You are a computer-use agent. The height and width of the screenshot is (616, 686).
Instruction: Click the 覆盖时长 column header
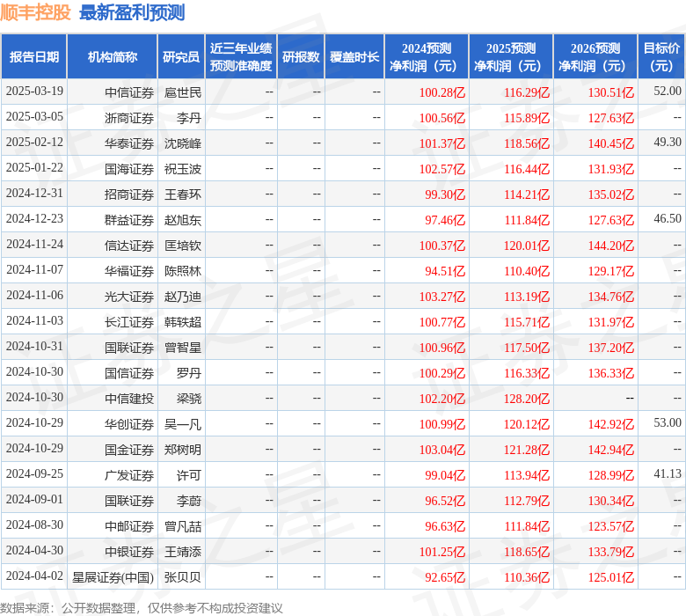coord(354,57)
